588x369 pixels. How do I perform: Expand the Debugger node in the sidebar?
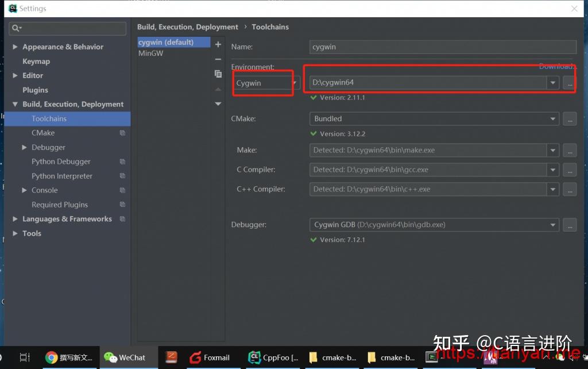[x=24, y=147]
